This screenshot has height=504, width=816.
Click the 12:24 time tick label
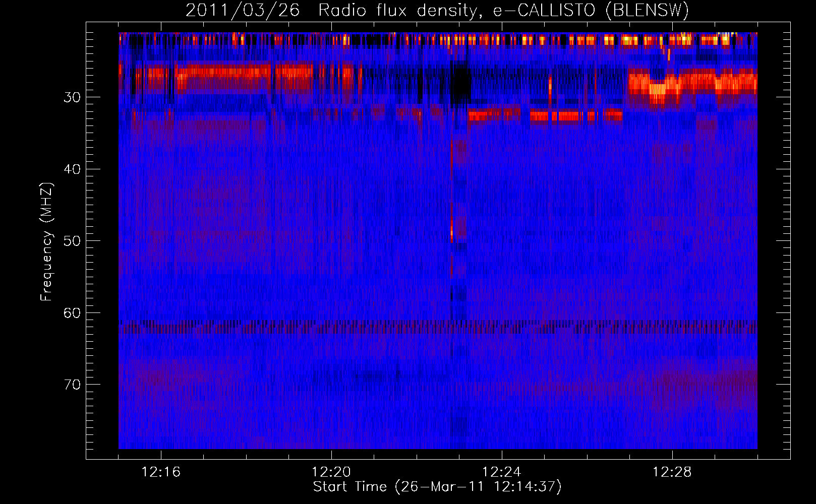(x=502, y=472)
